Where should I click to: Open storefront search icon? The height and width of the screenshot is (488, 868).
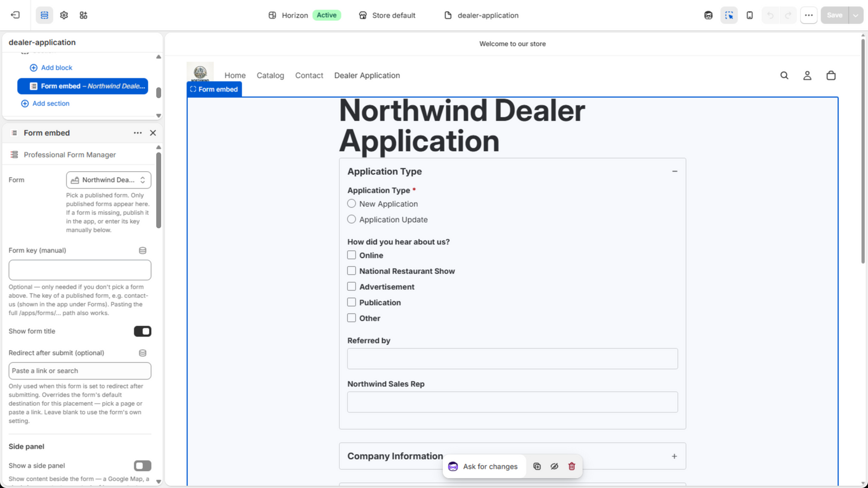coord(784,75)
